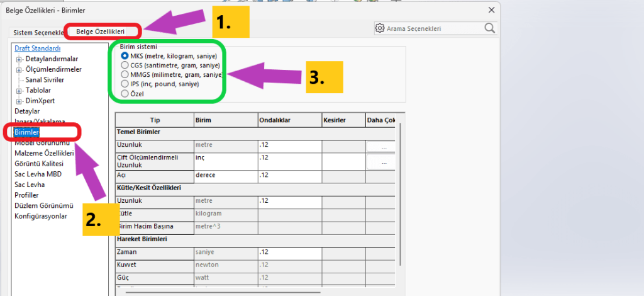Expand the Ölçümlendirmeler tree node
The height and width of the screenshot is (296, 644).
tap(19, 69)
